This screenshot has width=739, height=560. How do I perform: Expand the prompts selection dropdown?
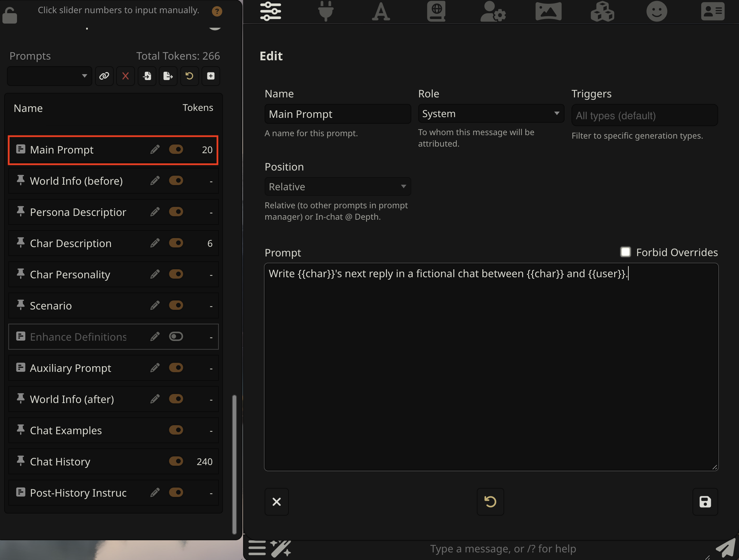(x=50, y=76)
